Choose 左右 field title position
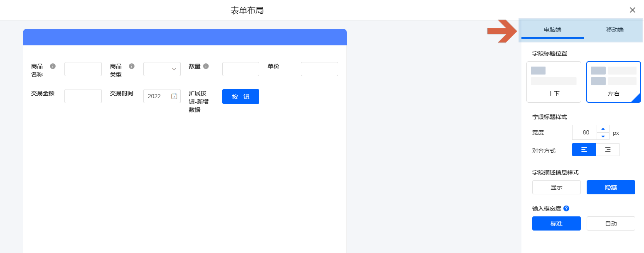644x253 pixels. 613,82
